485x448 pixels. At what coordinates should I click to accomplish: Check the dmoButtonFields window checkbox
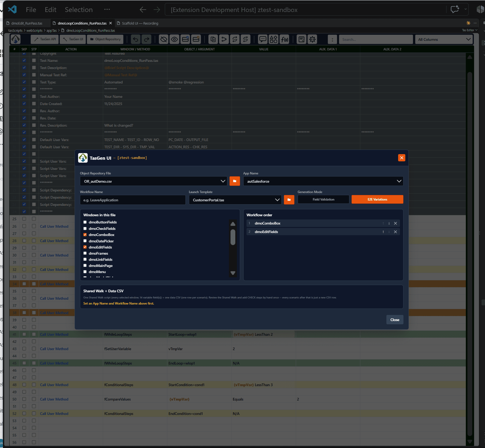(85, 222)
